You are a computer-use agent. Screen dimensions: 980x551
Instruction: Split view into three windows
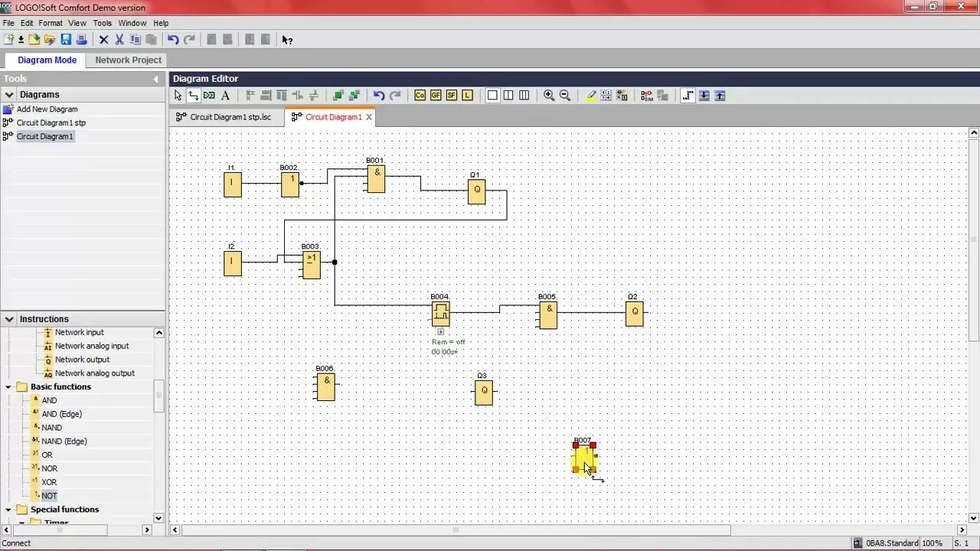tap(524, 96)
